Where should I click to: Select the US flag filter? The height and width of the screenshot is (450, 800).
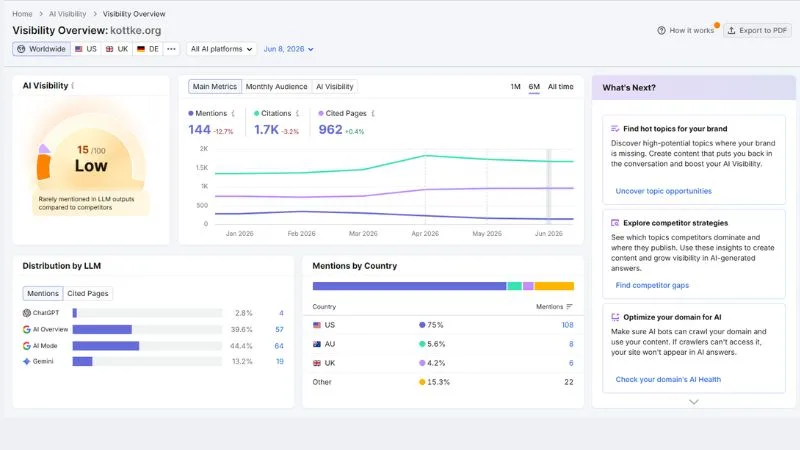[x=86, y=49]
